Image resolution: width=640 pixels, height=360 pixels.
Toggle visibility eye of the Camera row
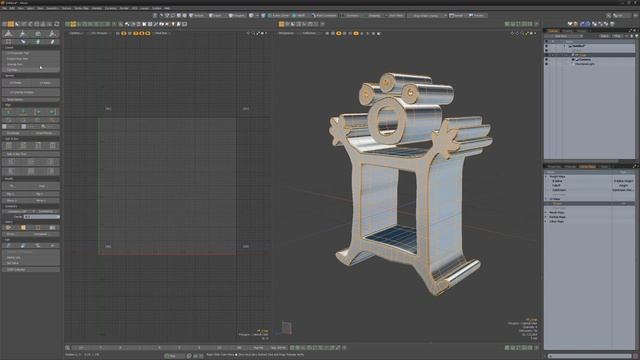click(547, 59)
